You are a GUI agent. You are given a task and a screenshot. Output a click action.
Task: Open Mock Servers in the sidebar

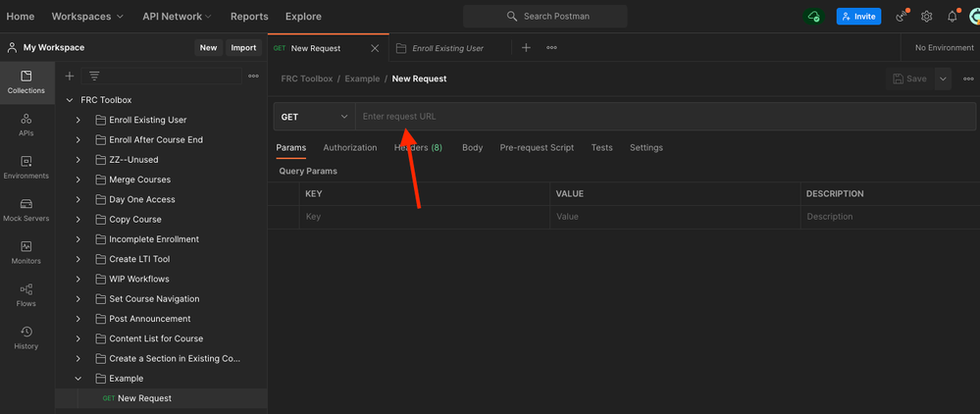click(26, 209)
